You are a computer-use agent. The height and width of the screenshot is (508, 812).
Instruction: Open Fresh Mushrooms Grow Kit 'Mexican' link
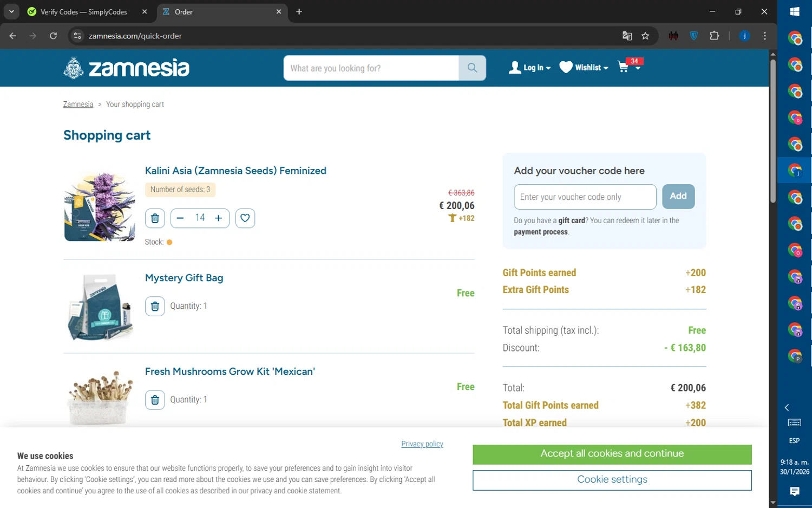coord(230,372)
